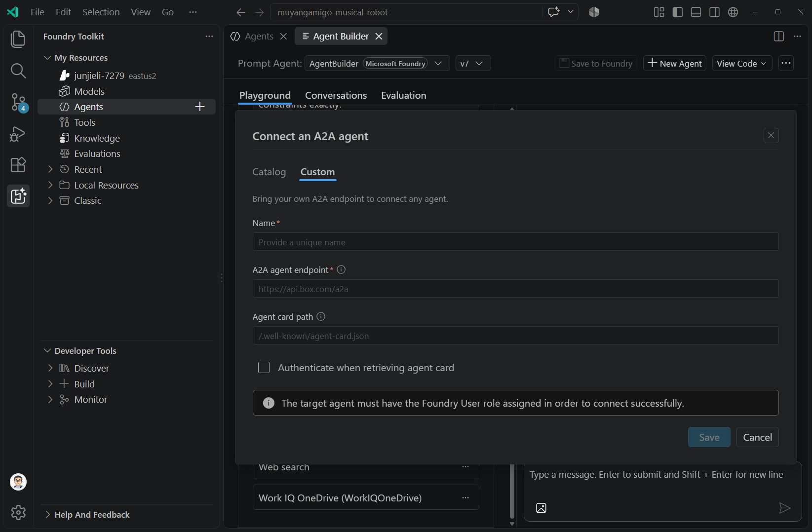Open the Accounts avatar menu

[18, 482]
